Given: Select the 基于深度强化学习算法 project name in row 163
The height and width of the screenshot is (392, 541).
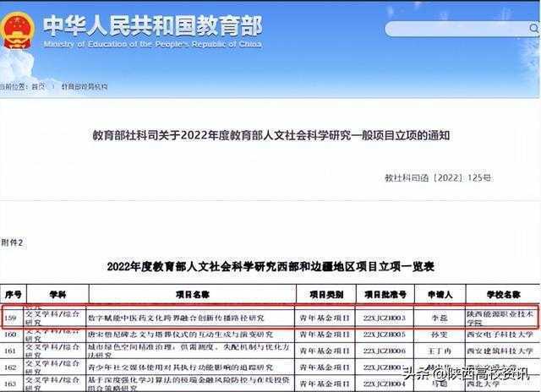Looking at the screenshot, I should tap(189, 384).
